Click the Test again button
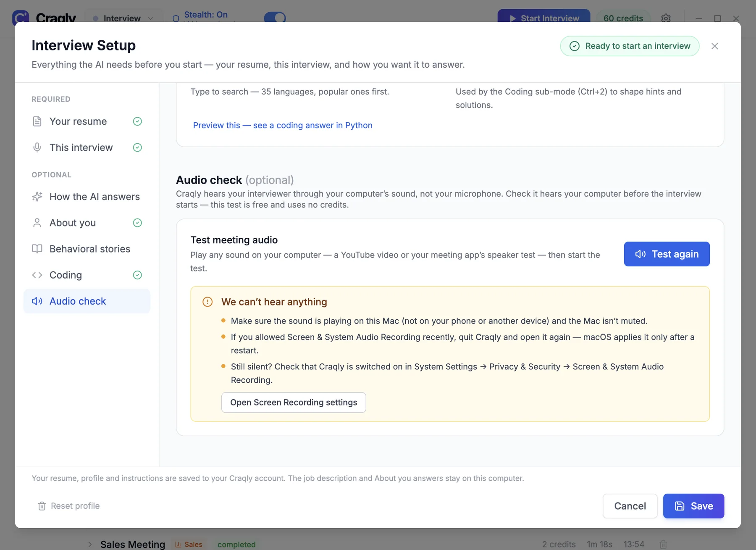 [667, 254]
